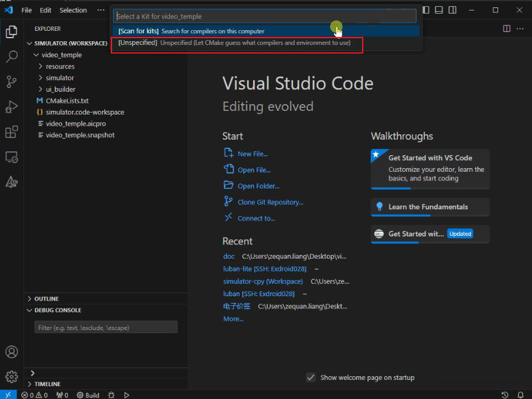The height and width of the screenshot is (399, 532).
Task: Open notifications bell in status bar
Action: coord(520,395)
